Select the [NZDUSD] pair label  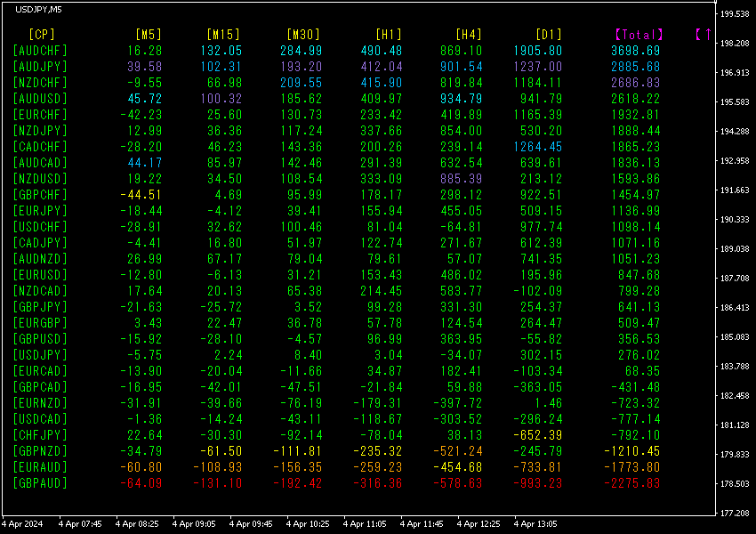(40, 179)
